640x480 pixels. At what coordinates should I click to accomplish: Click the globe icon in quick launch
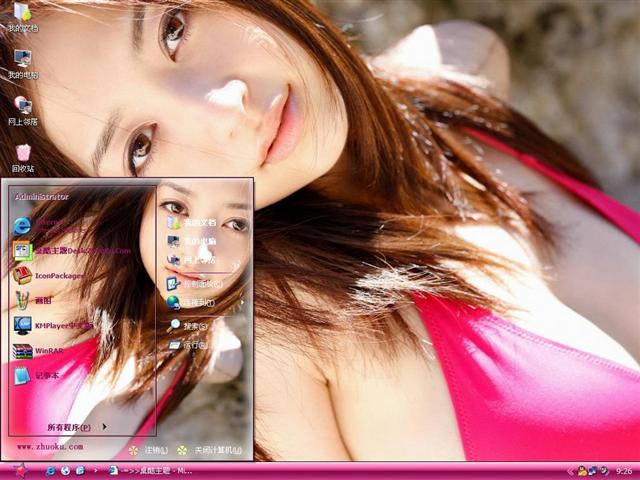click(x=65, y=471)
